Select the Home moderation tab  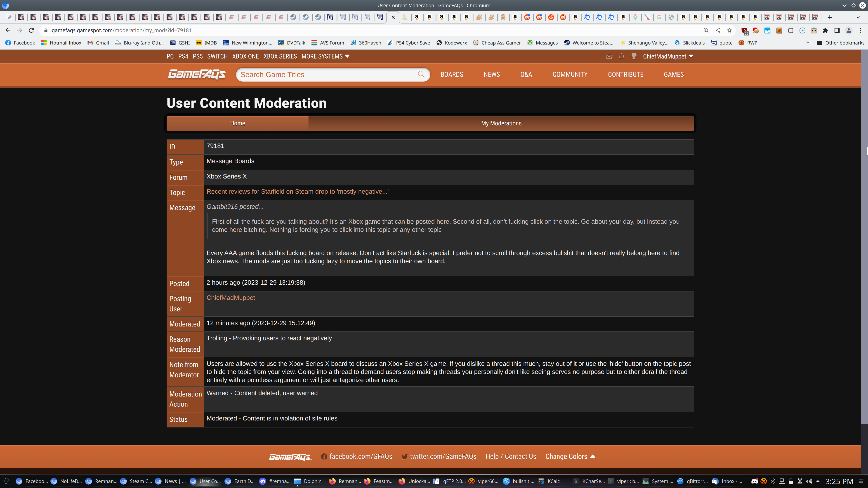238,123
